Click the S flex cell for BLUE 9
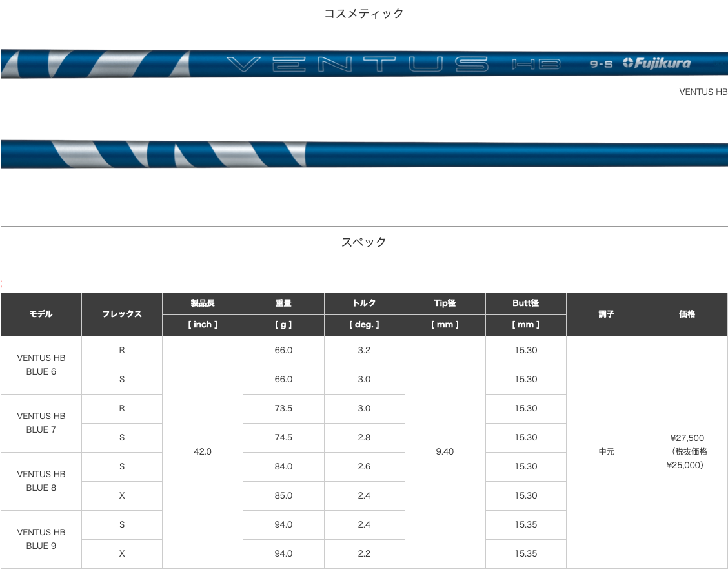Image resolution: width=728 pixels, height=576 pixels. pos(121,524)
